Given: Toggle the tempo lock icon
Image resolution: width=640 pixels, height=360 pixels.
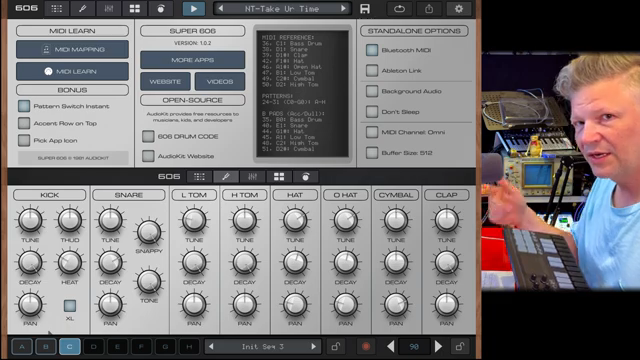Looking at the screenshot, I should [460, 347].
